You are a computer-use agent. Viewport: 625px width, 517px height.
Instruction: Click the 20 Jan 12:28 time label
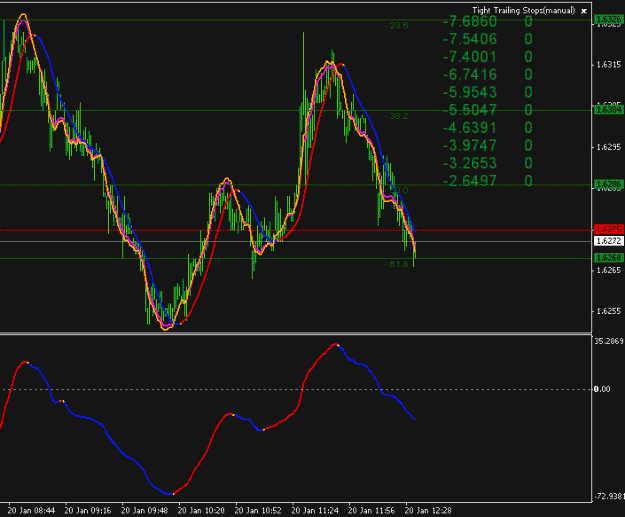428,511
